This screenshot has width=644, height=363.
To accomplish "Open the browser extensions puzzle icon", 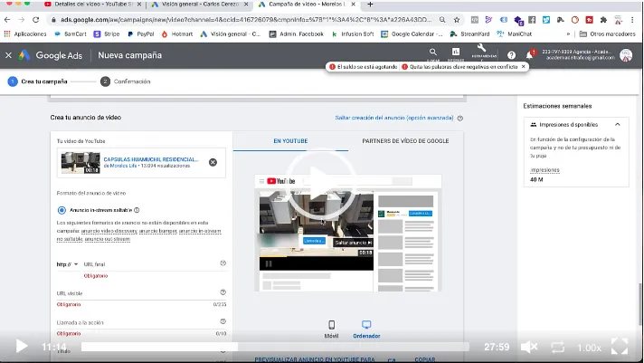I will tap(603, 20).
